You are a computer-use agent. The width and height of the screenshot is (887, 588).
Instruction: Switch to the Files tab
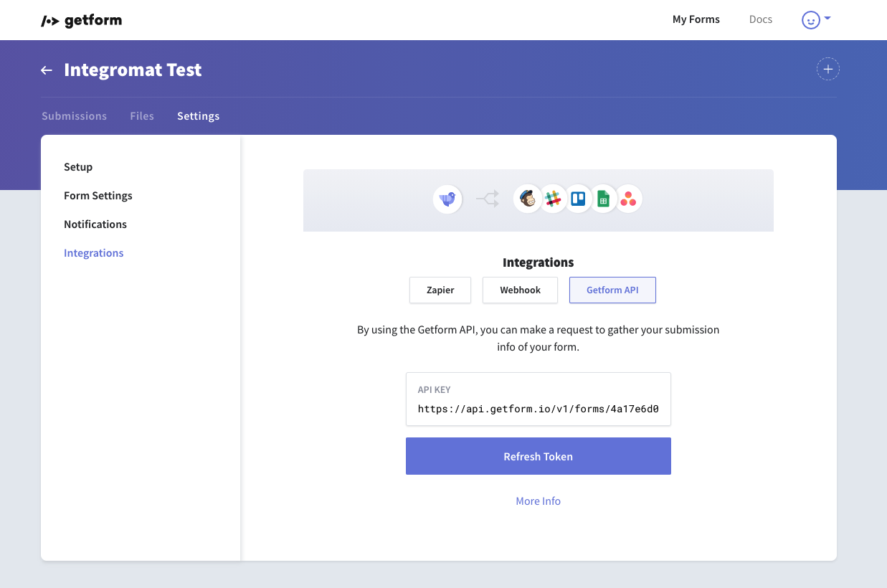142,116
